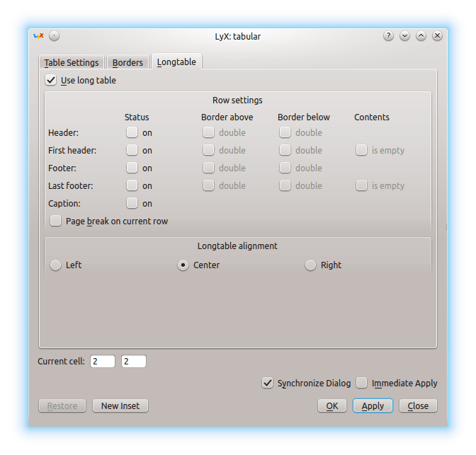This screenshot has height=455, width=476.
Task: Check Page break on current row
Action: pos(55,221)
